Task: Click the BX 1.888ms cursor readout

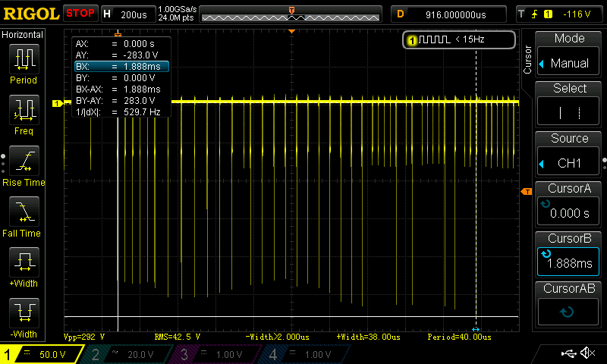Action: tap(121, 67)
